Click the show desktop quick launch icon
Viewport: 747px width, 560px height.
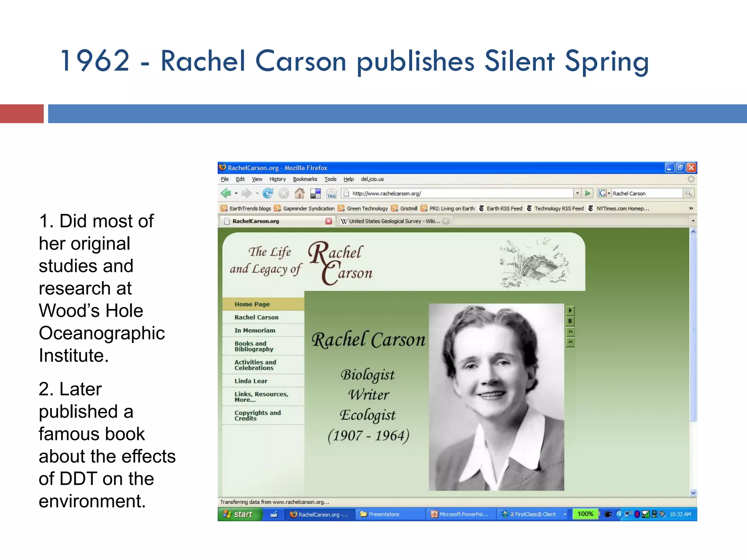pos(274,514)
